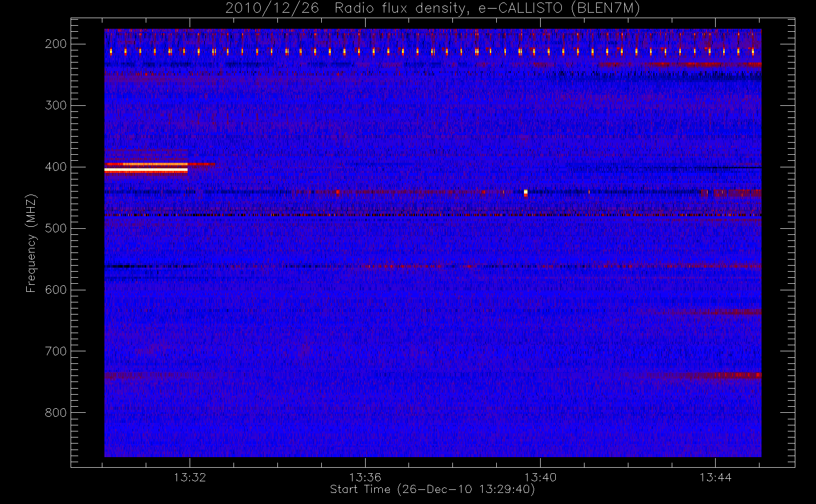Click the 'Start Time (26-Dec-10 13:29:40)' label

point(432,489)
